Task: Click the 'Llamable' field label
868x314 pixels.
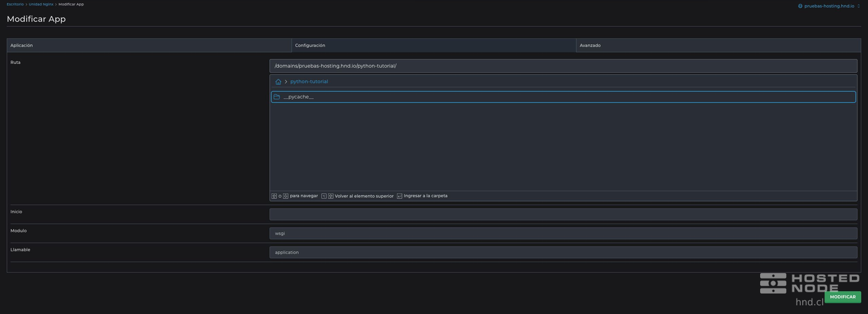Action: click(x=20, y=249)
